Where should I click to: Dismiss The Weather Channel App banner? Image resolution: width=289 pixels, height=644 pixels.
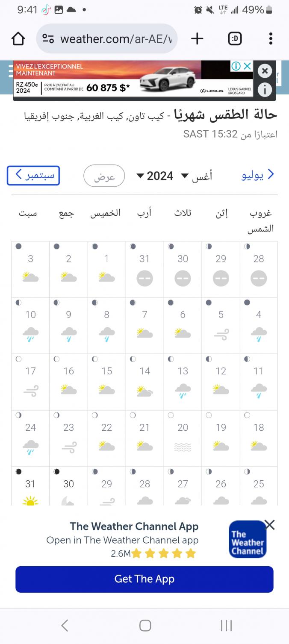click(x=270, y=525)
